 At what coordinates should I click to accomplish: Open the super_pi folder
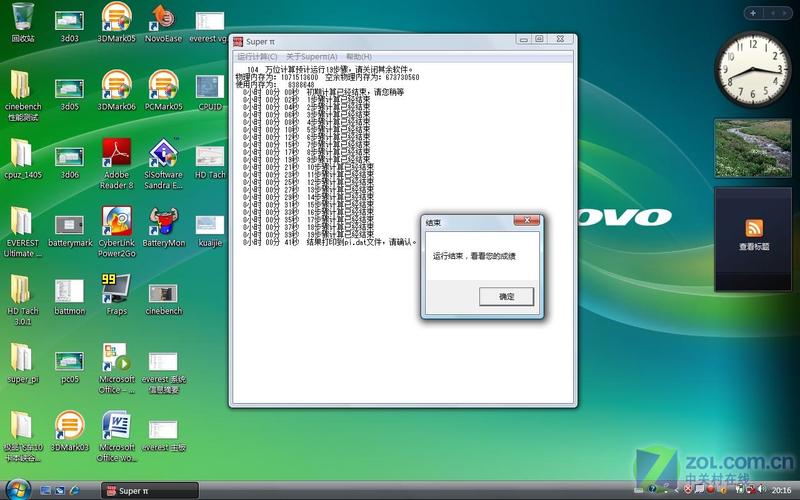(x=23, y=363)
